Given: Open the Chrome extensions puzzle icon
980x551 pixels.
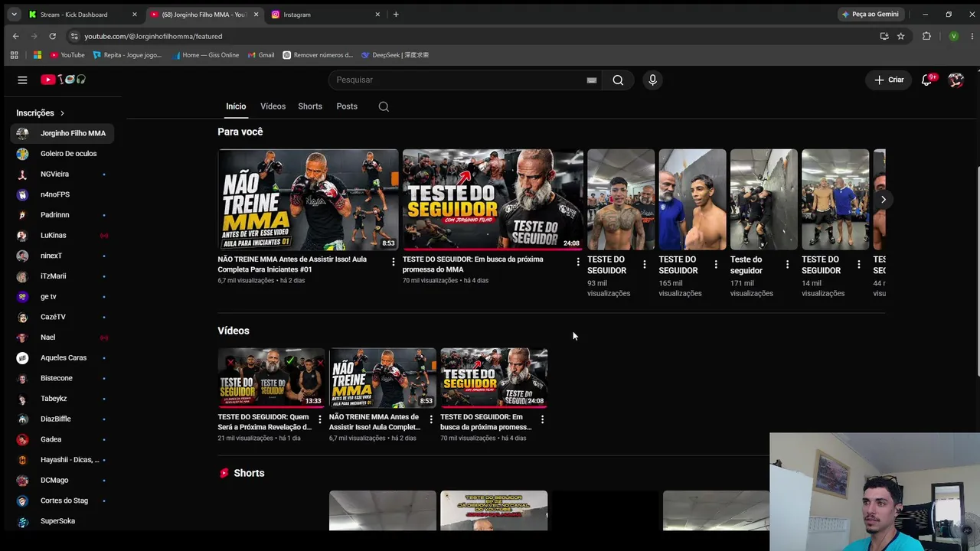Looking at the screenshot, I should (926, 36).
